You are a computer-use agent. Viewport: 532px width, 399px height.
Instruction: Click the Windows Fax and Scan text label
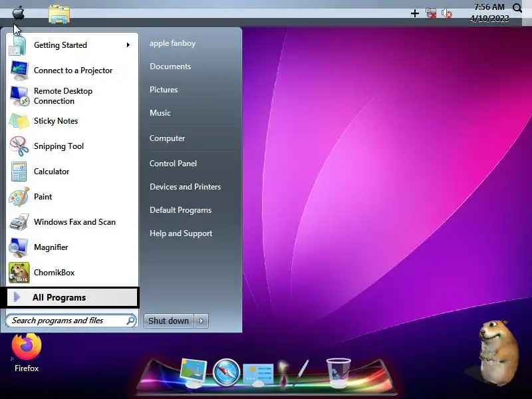pos(74,222)
